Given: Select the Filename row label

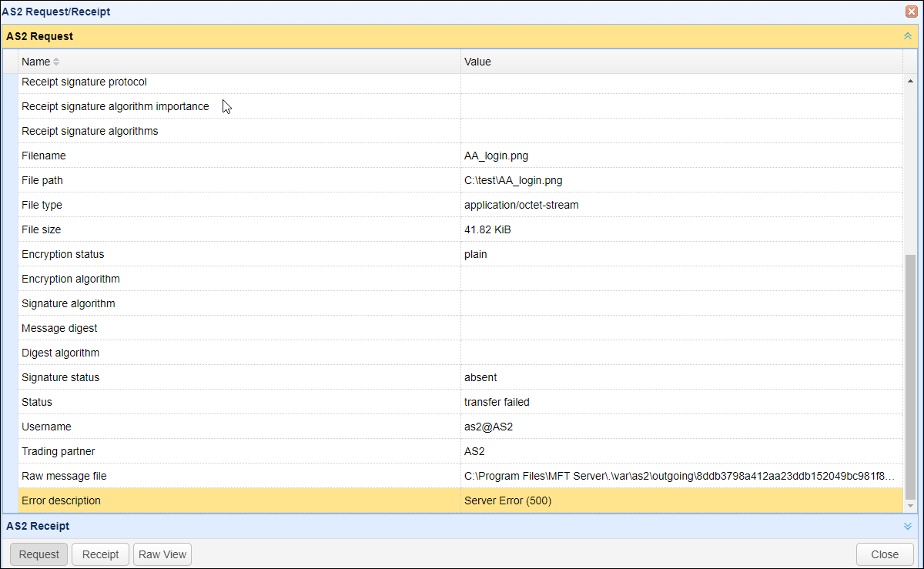Looking at the screenshot, I should point(44,156).
